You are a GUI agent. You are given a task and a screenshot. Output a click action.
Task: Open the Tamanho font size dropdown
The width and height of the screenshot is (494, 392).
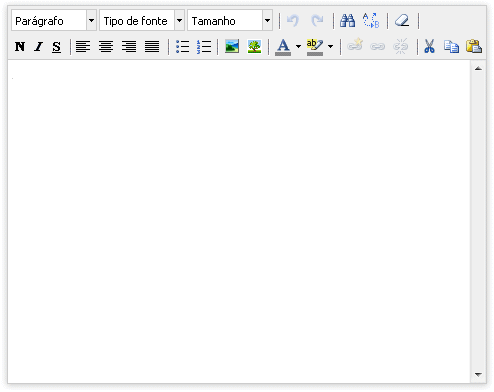coord(230,21)
